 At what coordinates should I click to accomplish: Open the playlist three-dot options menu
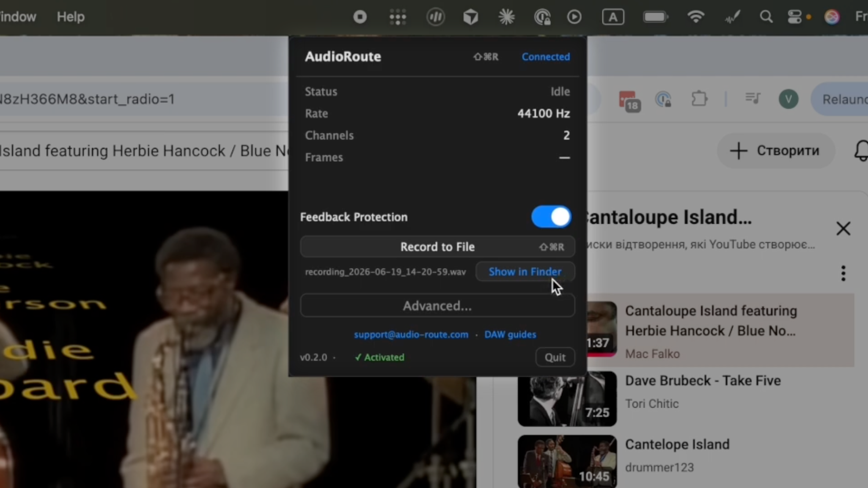(843, 273)
